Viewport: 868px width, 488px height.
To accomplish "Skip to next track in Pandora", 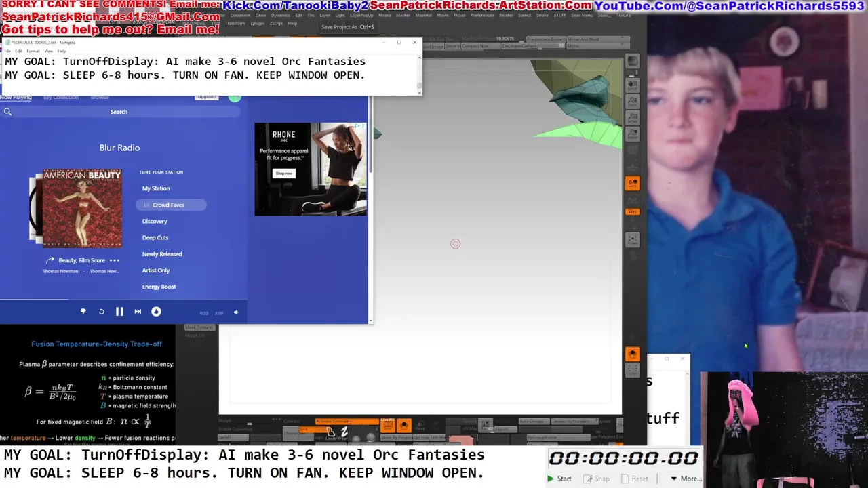I will [138, 312].
